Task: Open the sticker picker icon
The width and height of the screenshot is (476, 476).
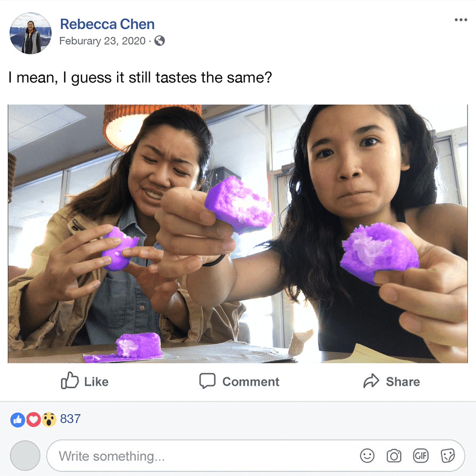Action: (x=448, y=456)
